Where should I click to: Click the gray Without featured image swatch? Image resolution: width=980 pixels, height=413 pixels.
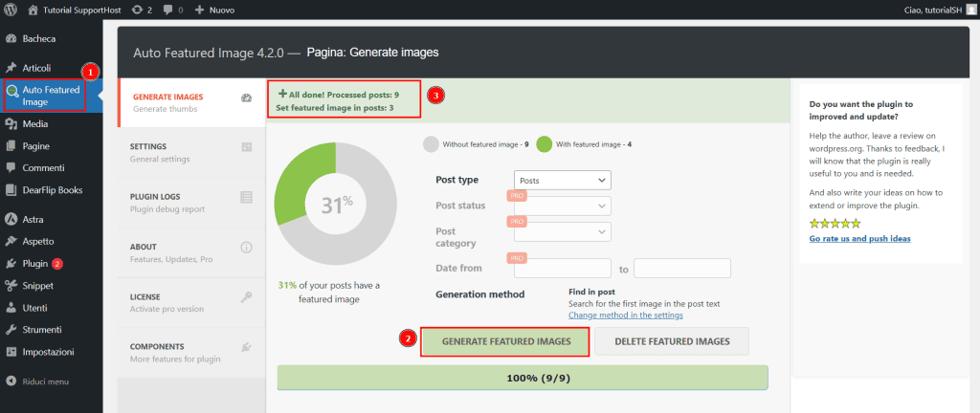[x=432, y=144]
